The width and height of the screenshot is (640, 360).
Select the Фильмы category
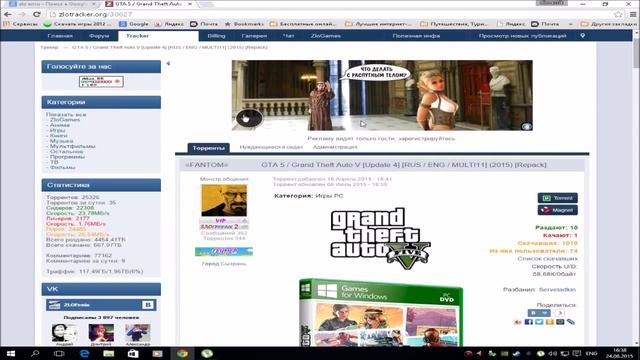[62, 167]
